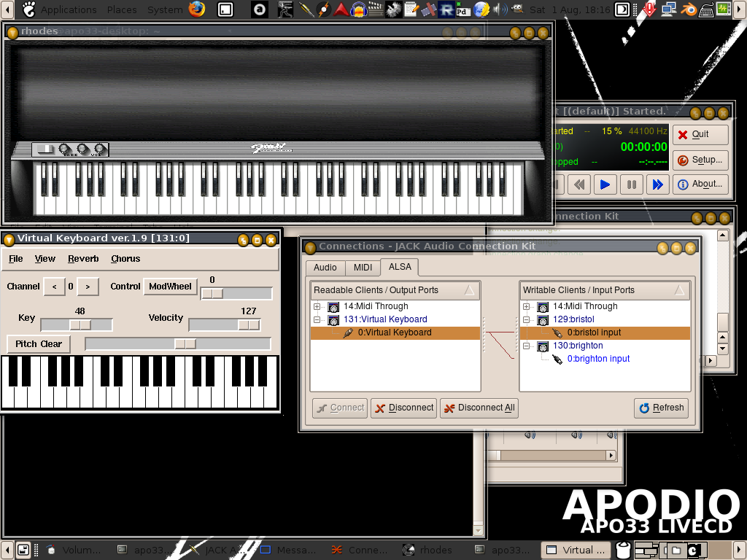Click the 129:bristol client icon
The image size is (747, 560).
tap(543, 319)
